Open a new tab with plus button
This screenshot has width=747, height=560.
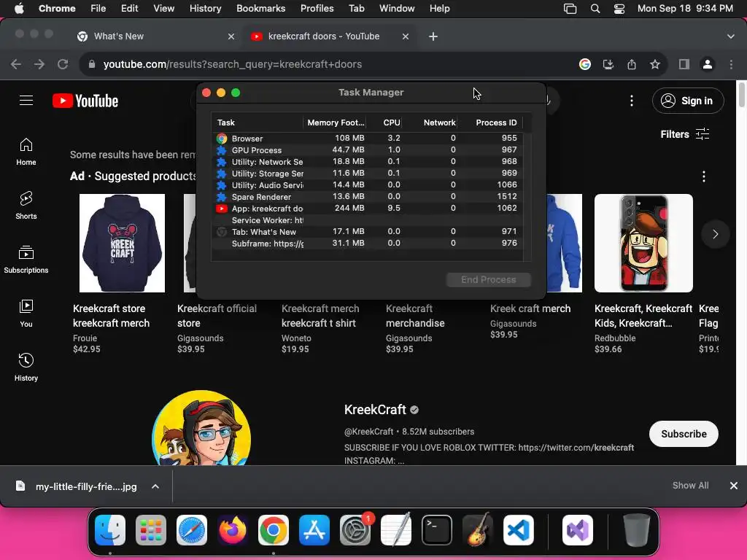(x=433, y=36)
